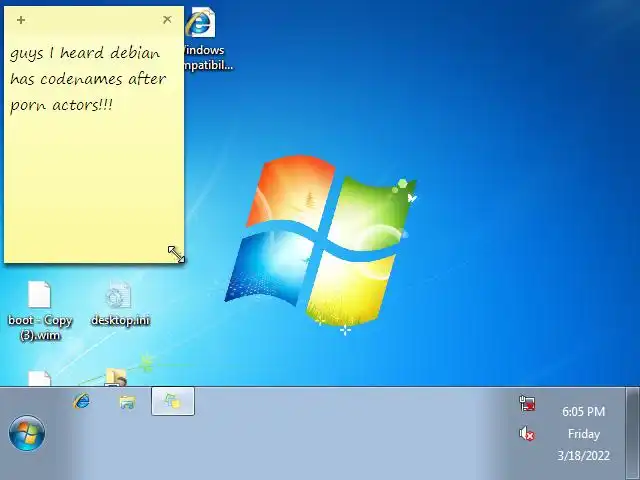Open the Start menu orb
The height and width of the screenshot is (480, 640).
point(27,433)
